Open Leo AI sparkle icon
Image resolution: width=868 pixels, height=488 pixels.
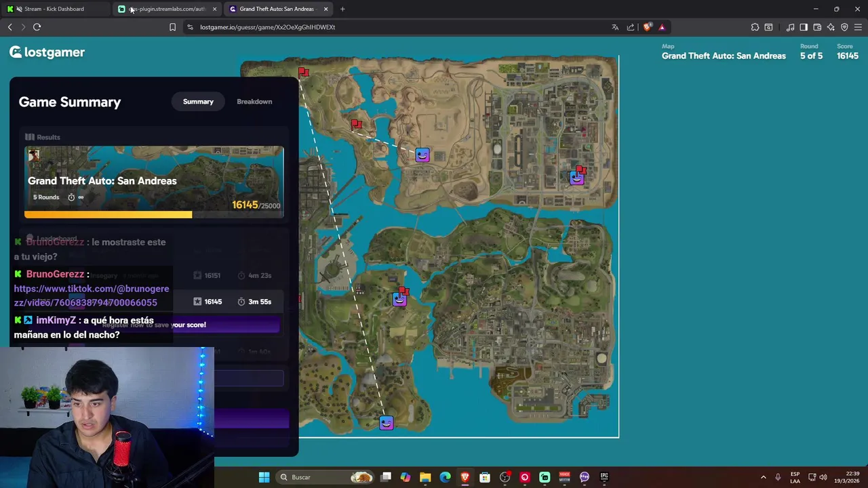[x=831, y=27]
